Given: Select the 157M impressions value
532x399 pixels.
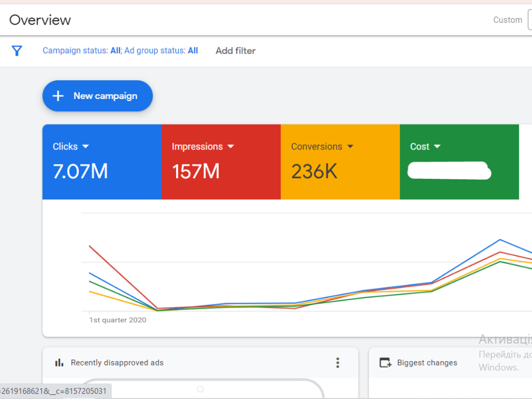Looking at the screenshot, I should pos(196,171).
